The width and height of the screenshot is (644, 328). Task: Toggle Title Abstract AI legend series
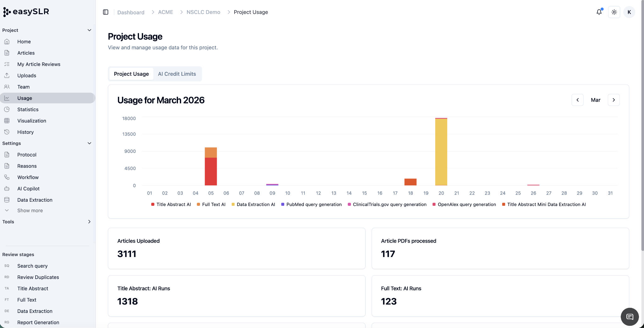171,204
